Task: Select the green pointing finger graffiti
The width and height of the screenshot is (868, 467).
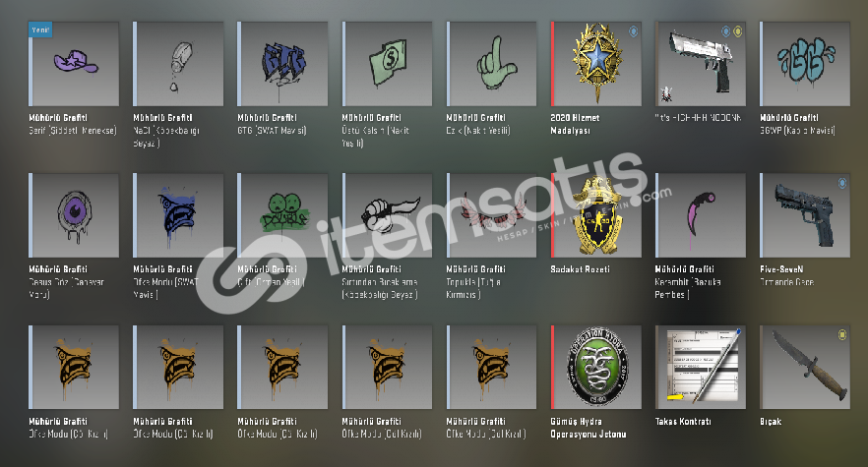Action: (x=492, y=64)
